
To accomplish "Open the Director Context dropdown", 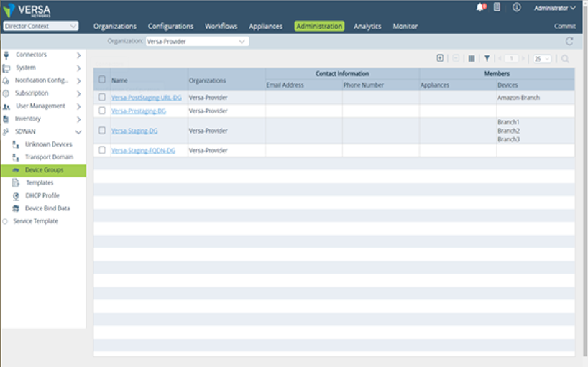I will tap(40, 26).
